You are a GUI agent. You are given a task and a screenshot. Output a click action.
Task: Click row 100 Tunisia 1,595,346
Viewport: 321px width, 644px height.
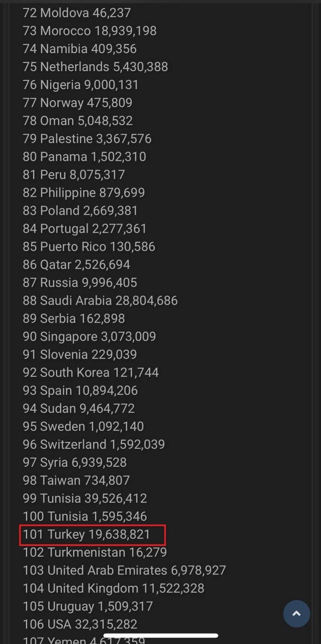[85, 516]
